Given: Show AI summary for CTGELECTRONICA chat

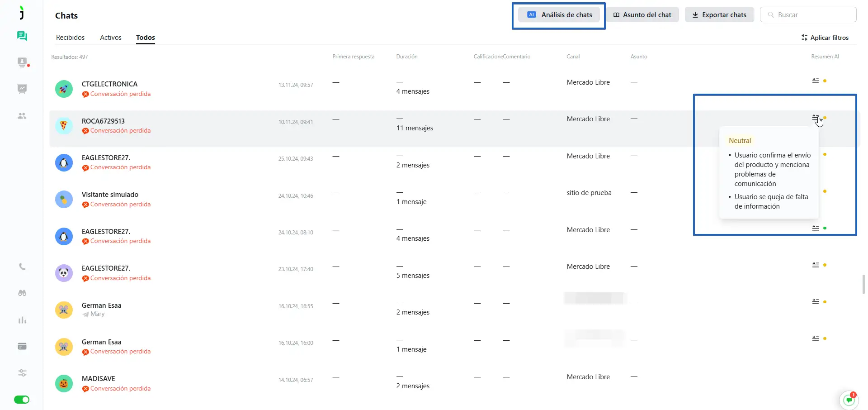Looking at the screenshot, I should click(x=815, y=81).
